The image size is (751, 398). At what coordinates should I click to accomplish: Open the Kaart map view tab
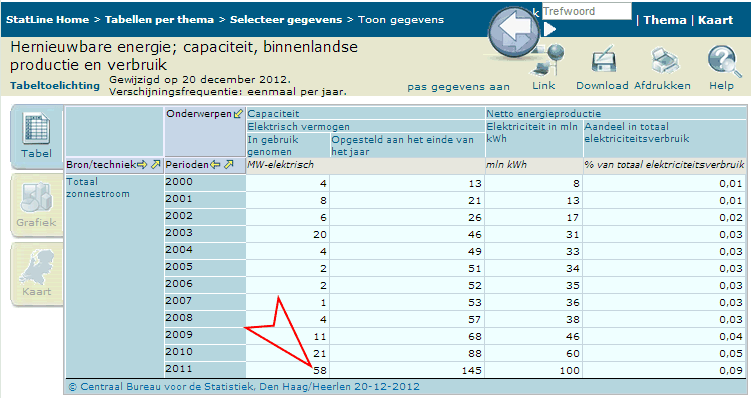pyautogui.click(x=36, y=274)
